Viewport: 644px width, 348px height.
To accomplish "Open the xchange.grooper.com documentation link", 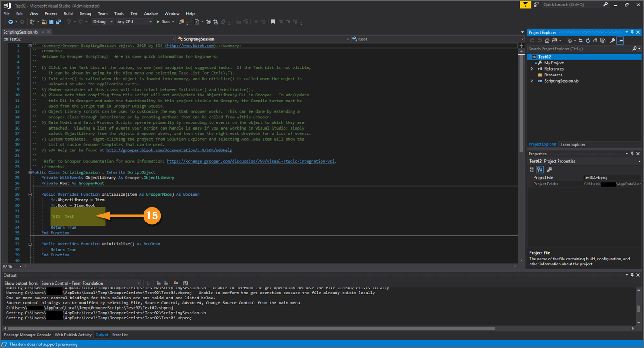I will click(251, 161).
